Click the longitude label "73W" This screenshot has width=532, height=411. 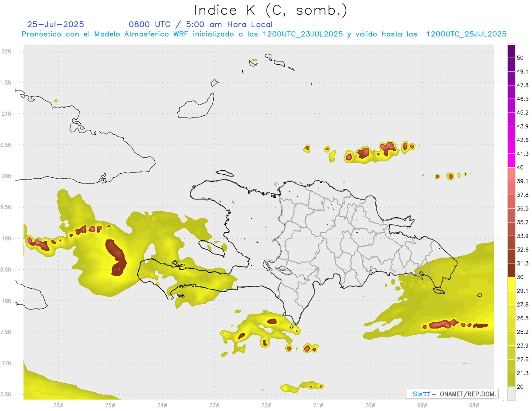[214, 405]
